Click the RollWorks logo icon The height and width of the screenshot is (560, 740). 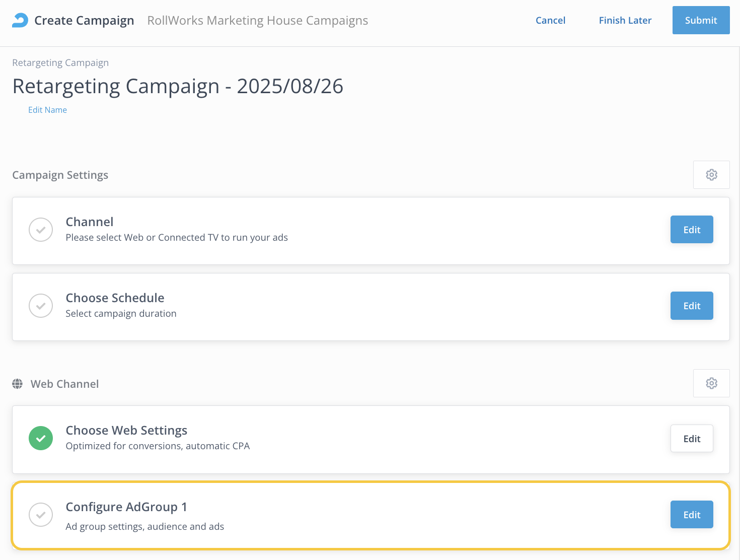tap(20, 20)
